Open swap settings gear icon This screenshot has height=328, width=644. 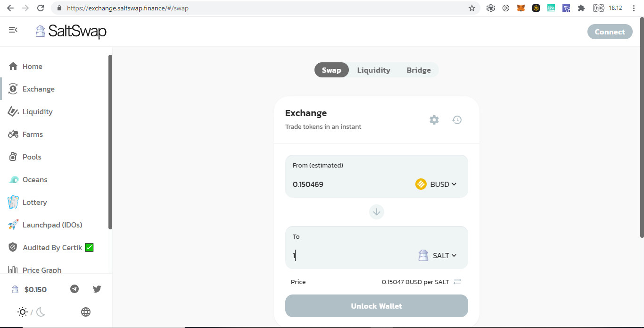click(434, 120)
